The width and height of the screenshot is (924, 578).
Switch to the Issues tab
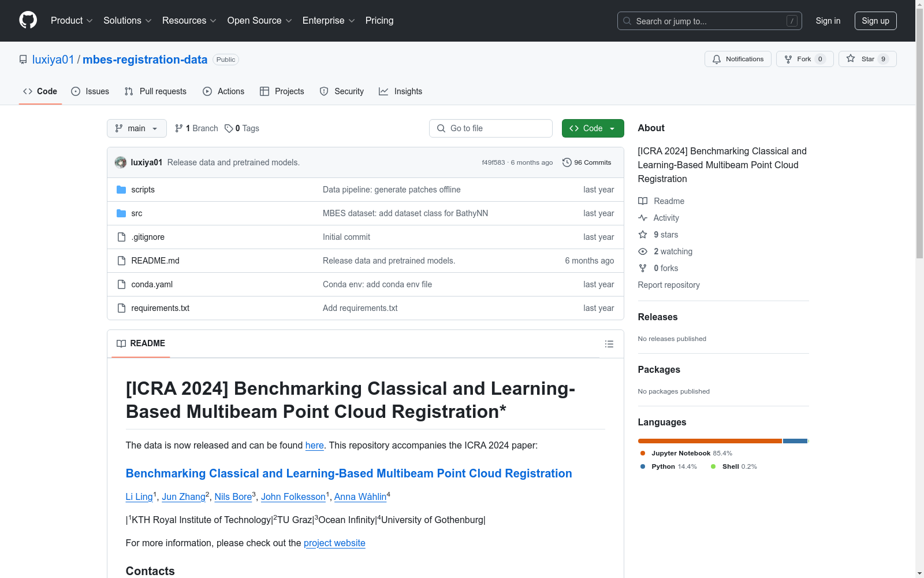tap(90, 91)
